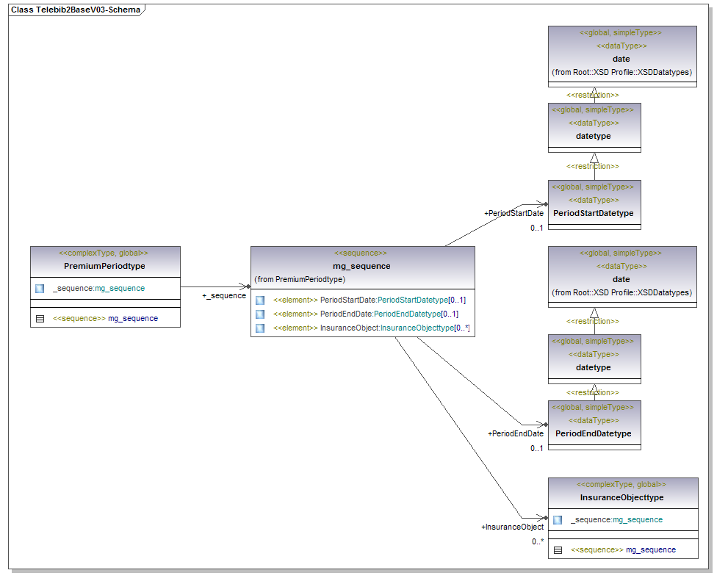Select the +InsuranceObject association role label
The height and width of the screenshot is (584, 728).
(512, 527)
